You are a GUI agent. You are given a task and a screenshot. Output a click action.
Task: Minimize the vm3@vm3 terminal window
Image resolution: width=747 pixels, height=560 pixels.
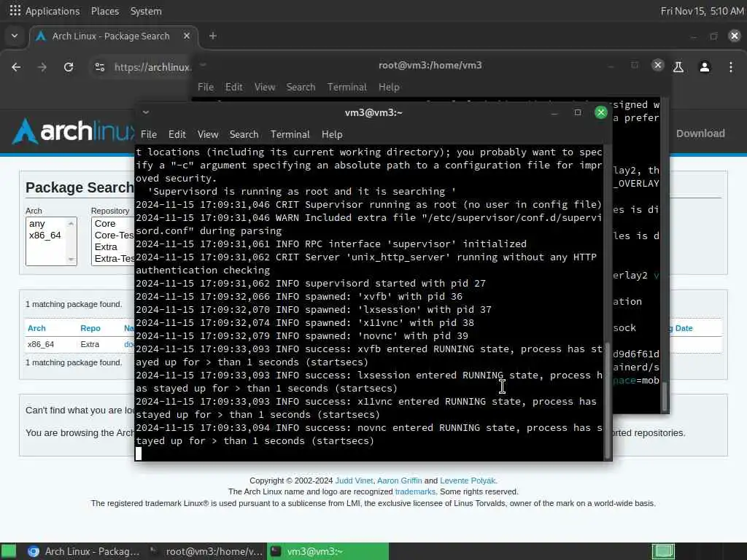[x=554, y=113]
